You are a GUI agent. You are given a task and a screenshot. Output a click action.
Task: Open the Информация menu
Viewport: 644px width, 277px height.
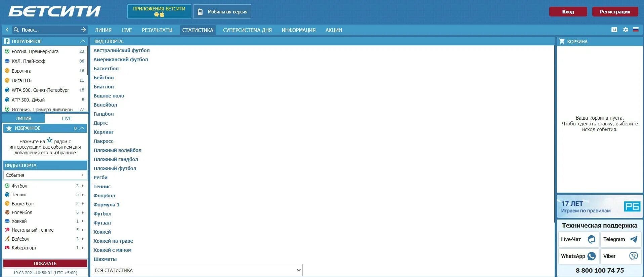(x=299, y=30)
